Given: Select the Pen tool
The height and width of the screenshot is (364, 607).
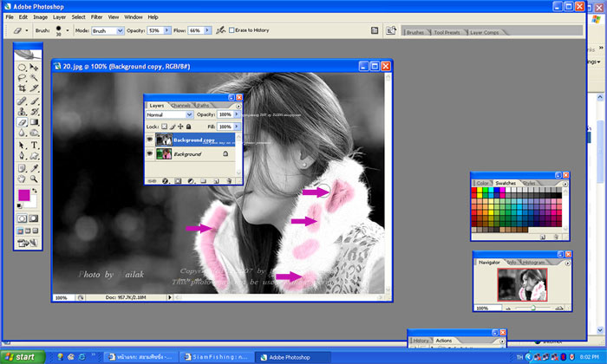Looking at the screenshot, I should click(22, 156).
